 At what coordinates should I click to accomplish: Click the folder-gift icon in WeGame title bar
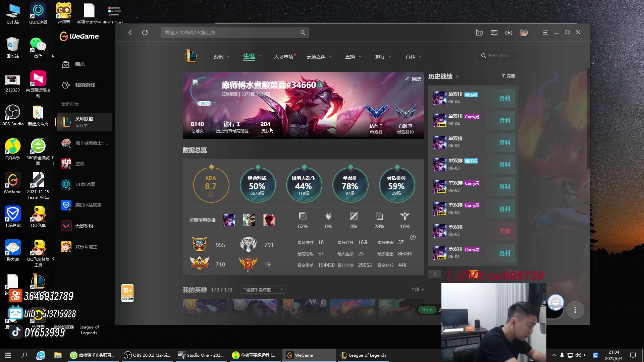(479, 33)
